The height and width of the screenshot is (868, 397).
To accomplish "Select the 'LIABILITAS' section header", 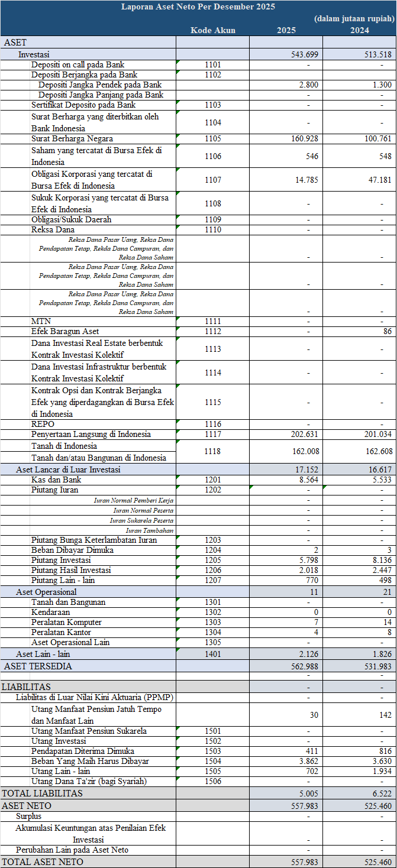I will (26, 687).
